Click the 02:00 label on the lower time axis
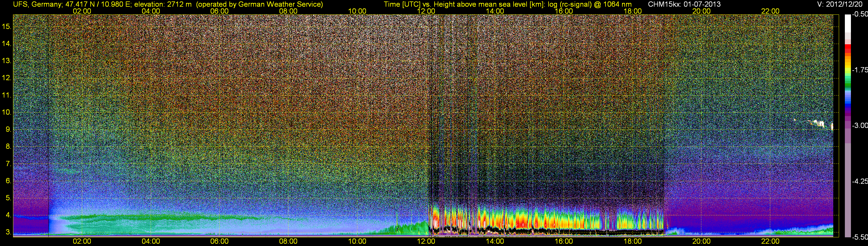 [82, 241]
